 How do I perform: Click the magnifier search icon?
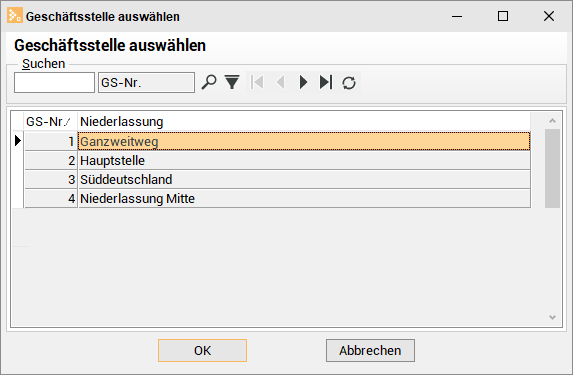(x=209, y=82)
